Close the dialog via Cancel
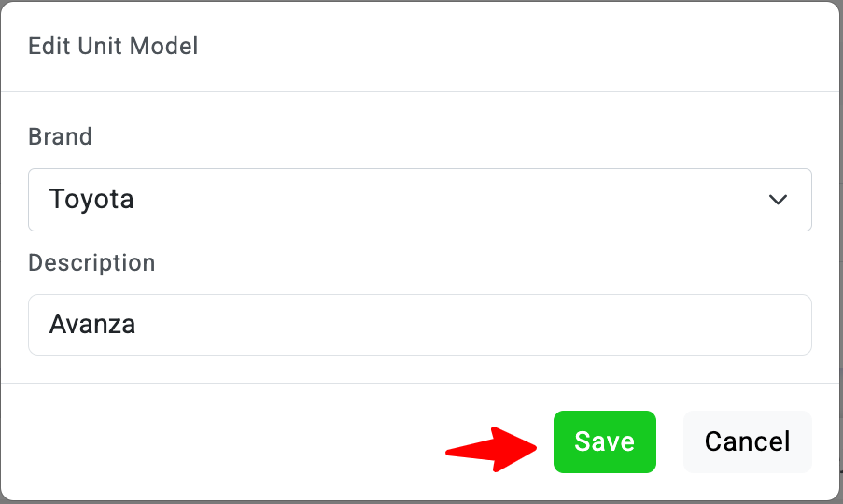Image resolution: width=843 pixels, height=504 pixels. [747, 441]
